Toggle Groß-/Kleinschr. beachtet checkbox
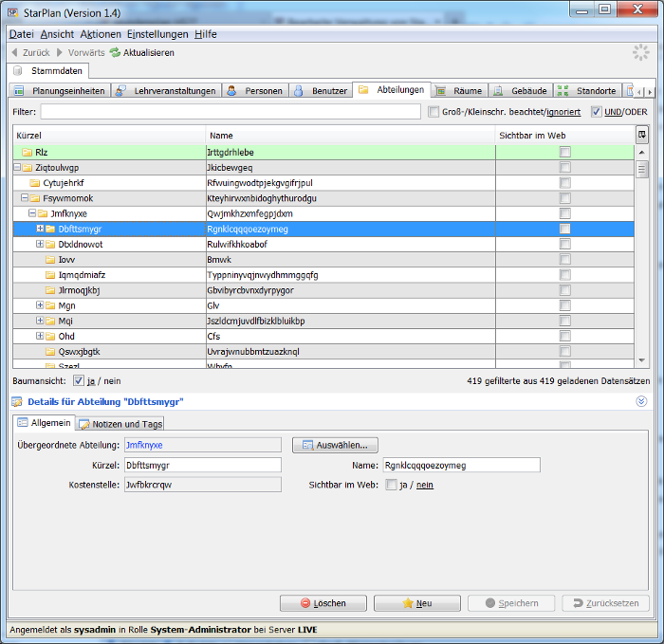 coord(433,112)
